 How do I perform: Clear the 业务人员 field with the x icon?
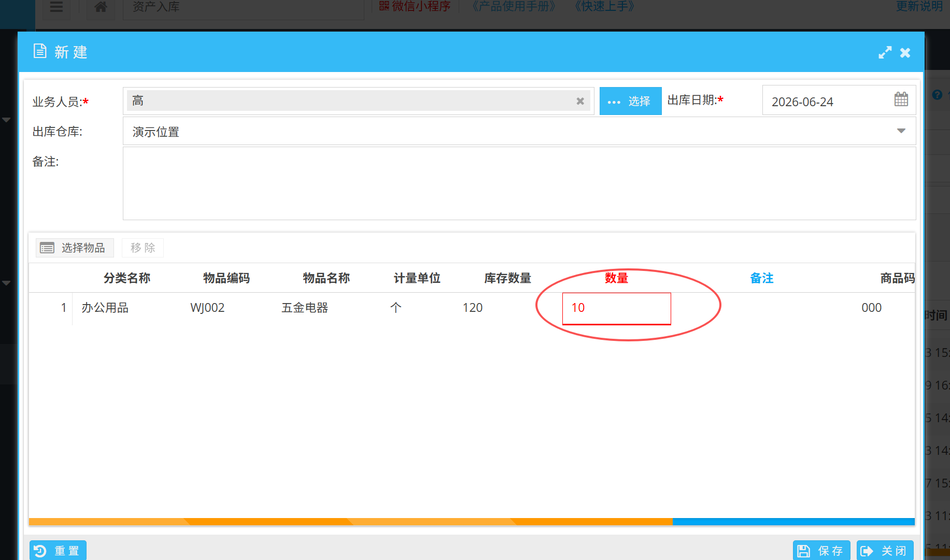[x=580, y=101]
